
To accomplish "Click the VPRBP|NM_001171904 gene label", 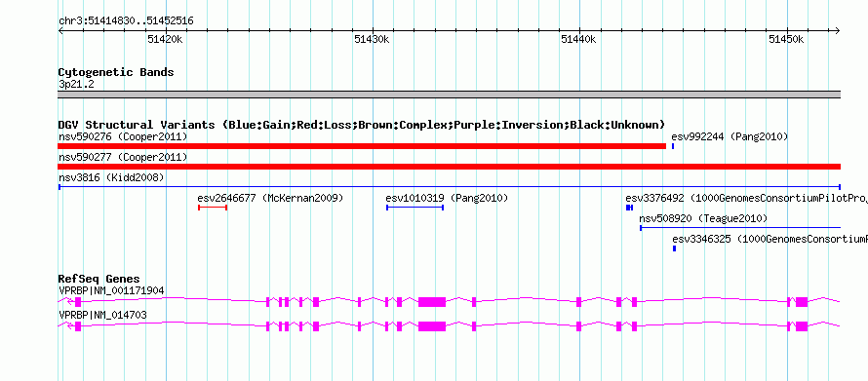I will [111, 290].
